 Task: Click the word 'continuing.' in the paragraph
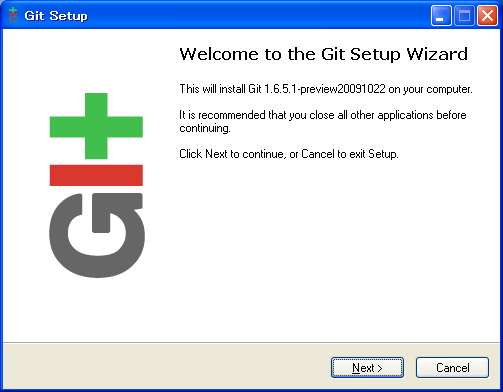[x=205, y=128]
